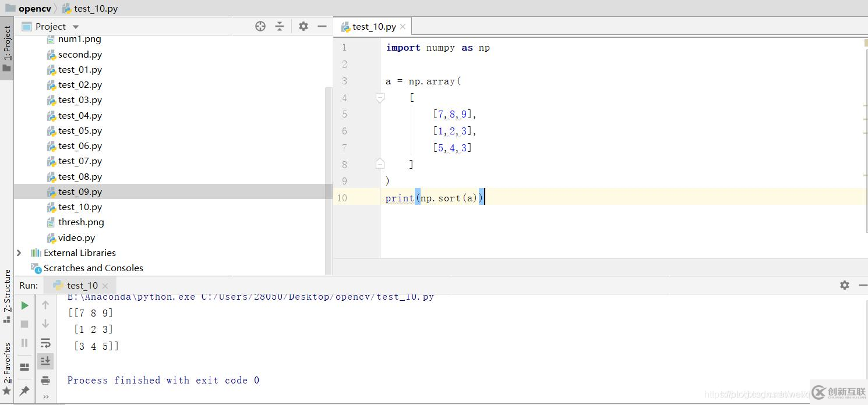Collapse all in Project tree
The height and width of the screenshot is (405, 868).
pos(280,26)
